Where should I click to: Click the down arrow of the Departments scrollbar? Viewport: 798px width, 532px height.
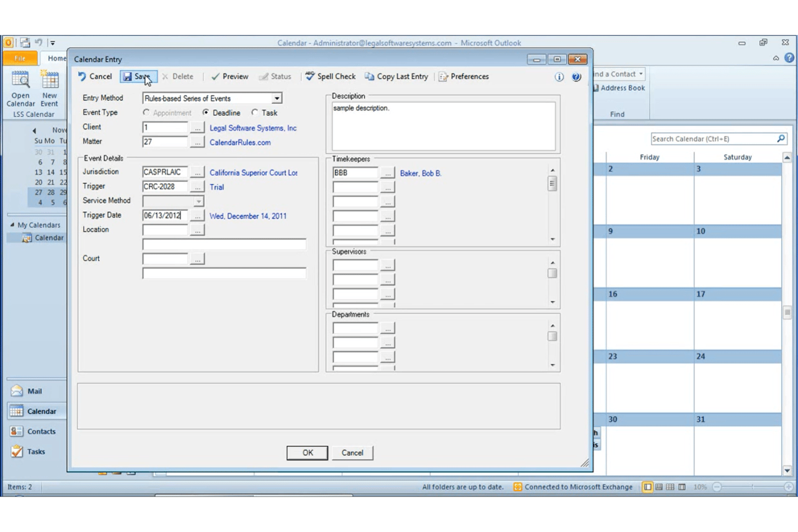552,365
